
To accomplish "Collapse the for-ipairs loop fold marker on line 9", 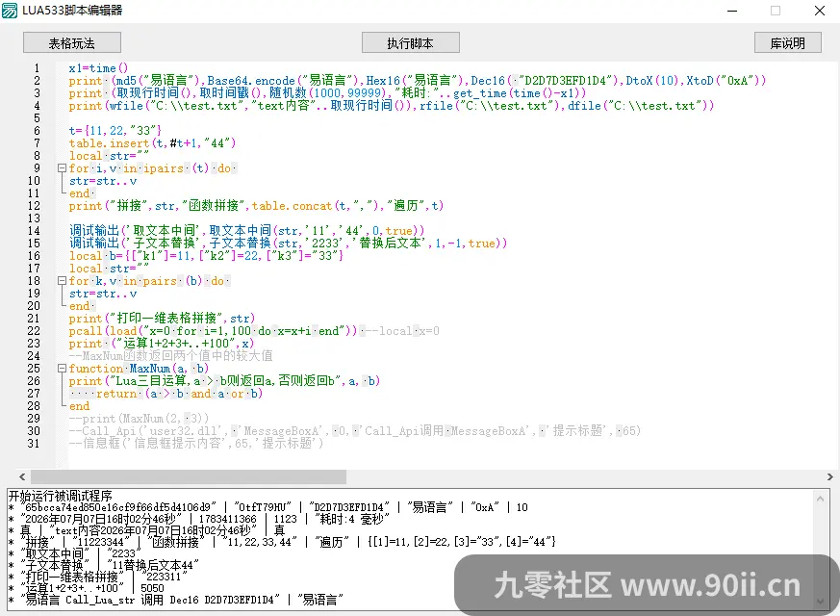I will (62, 168).
